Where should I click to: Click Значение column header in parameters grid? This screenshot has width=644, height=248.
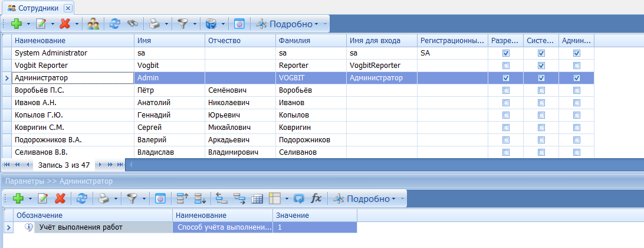click(x=314, y=216)
